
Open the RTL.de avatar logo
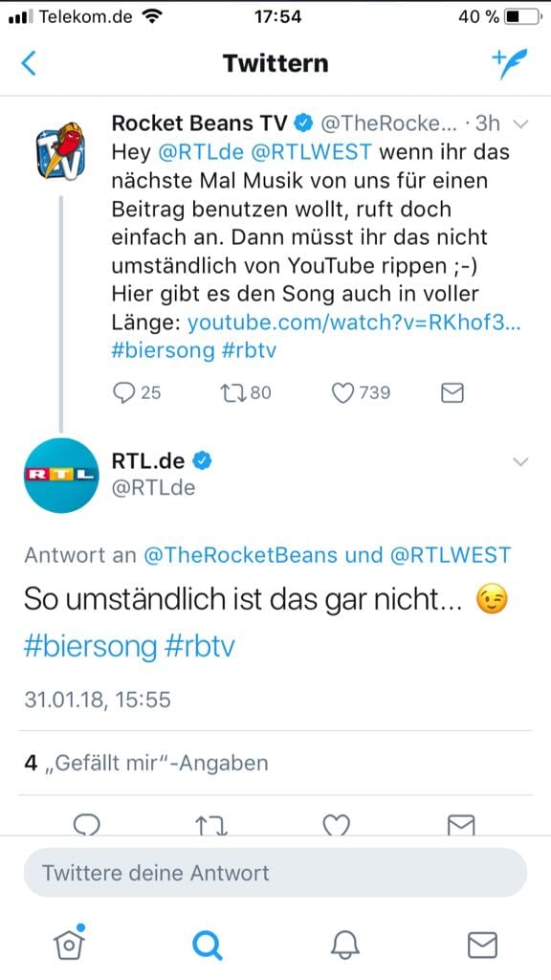61,475
